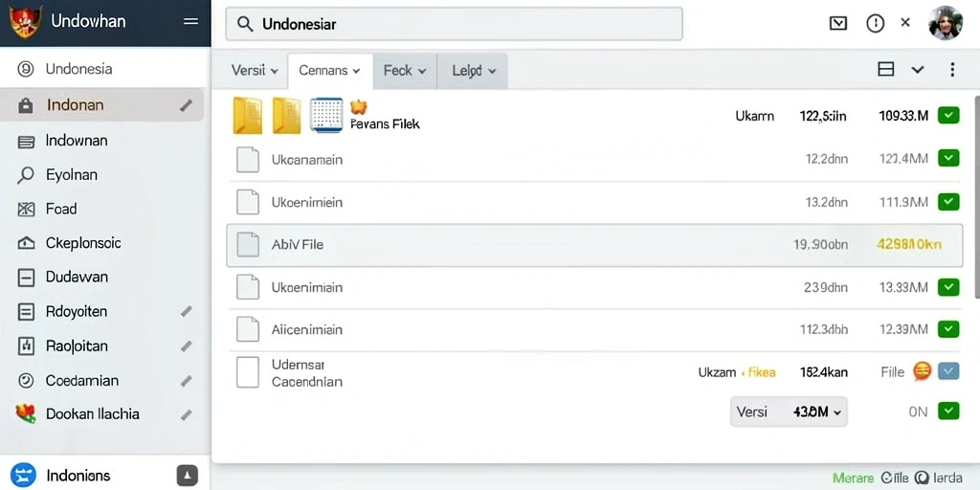Open the hamburger menu beside Undowhan
This screenshot has width=980, height=490.
click(190, 21)
